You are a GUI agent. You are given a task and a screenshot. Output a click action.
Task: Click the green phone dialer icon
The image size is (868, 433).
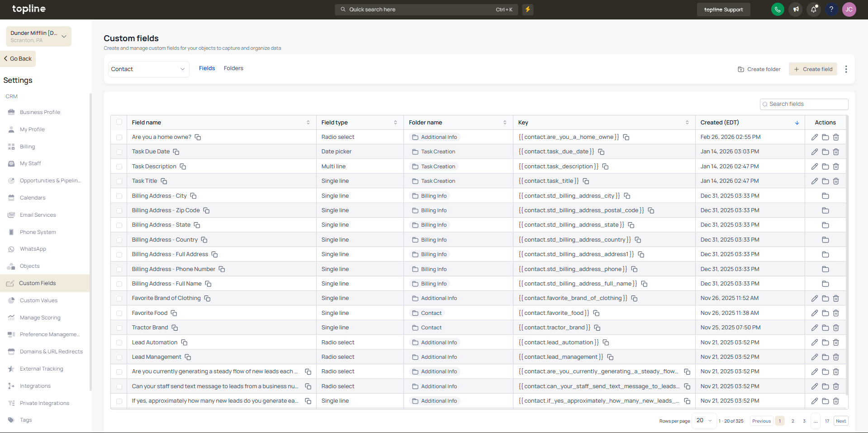point(778,10)
